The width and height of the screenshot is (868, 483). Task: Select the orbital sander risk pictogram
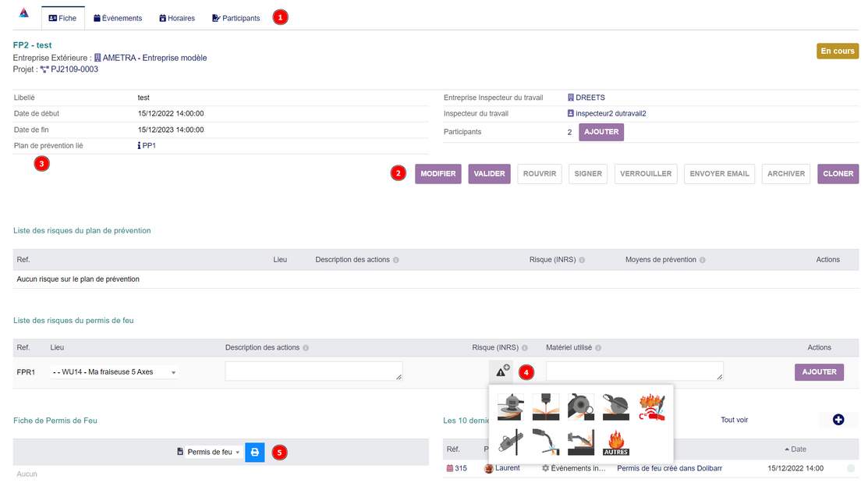[x=510, y=407]
